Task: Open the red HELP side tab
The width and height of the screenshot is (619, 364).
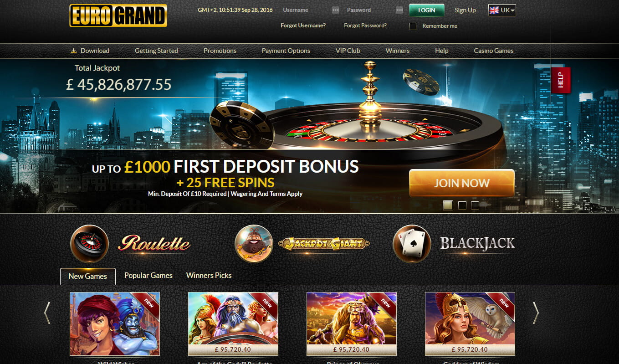Action: pos(561,80)
